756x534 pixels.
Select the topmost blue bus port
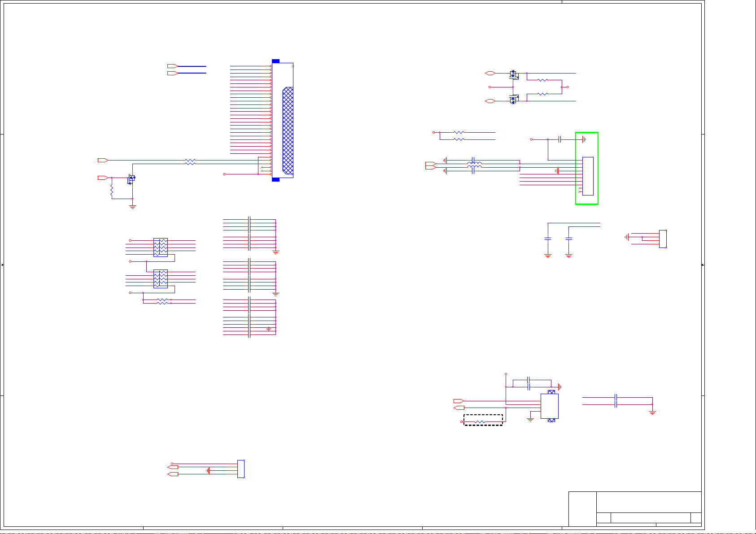click(x=173, y=66)
